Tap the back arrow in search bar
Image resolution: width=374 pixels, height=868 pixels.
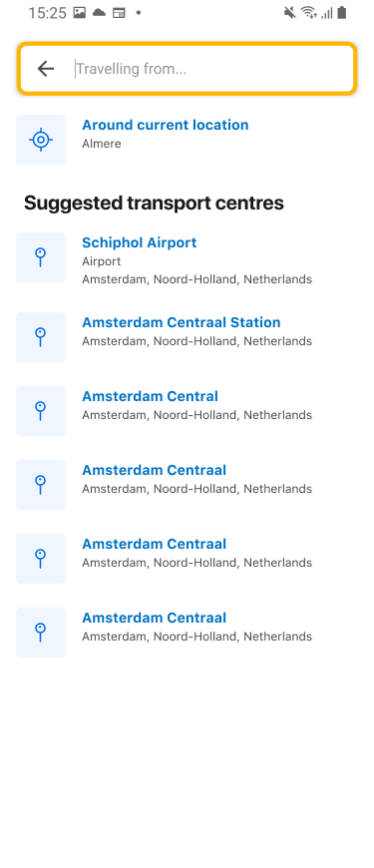(45, 69)
